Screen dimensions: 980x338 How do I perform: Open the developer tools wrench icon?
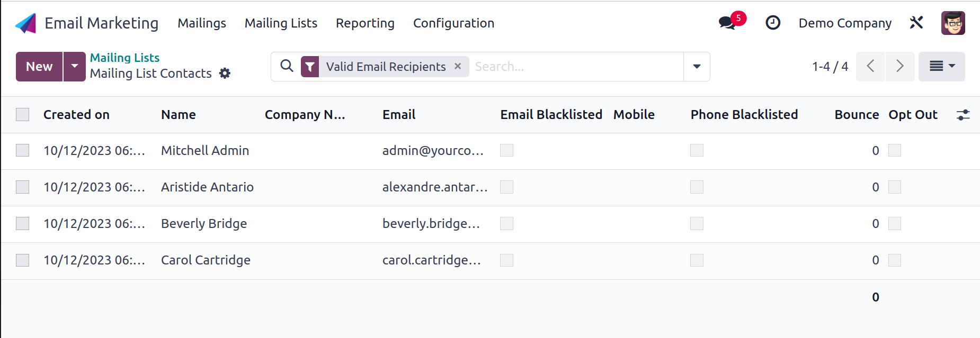(x=916, y=23)
